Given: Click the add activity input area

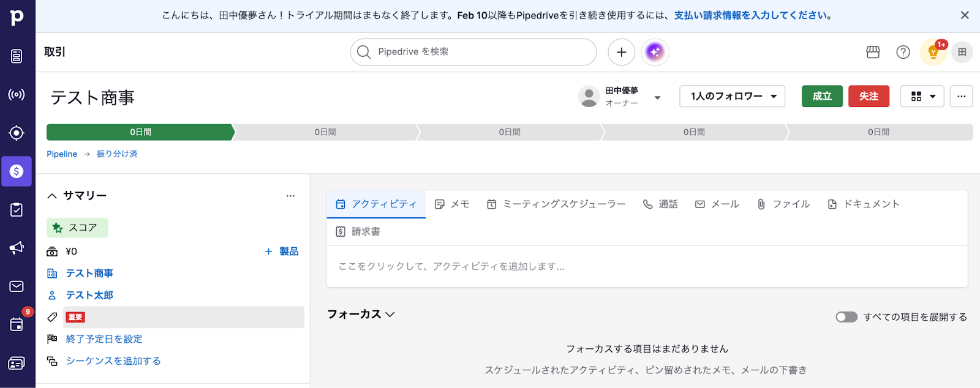Looking at the screenshot, I should (647, 267).
